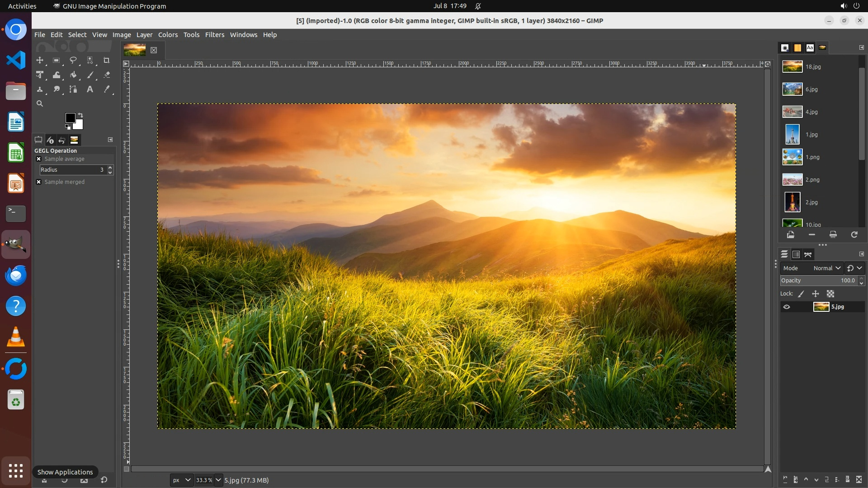Open the layer Mode Normal dropdown

(x=826, y=268)
